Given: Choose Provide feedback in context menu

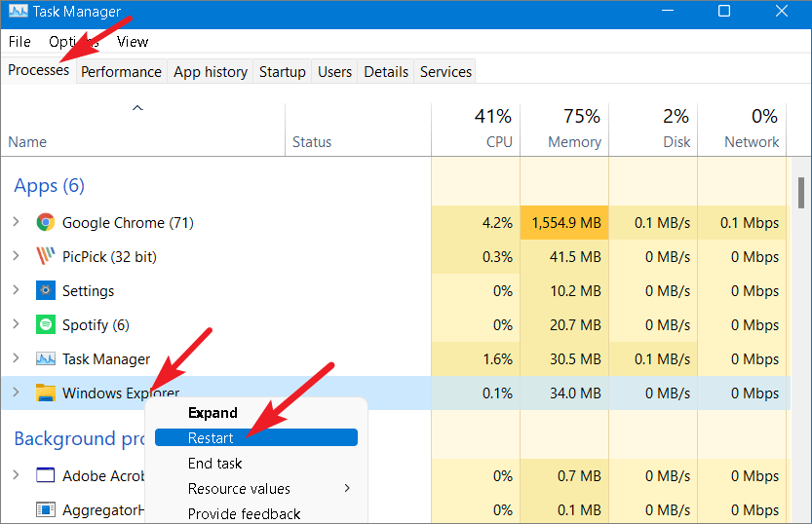Looking at the screenshot, I should [256, 513].
